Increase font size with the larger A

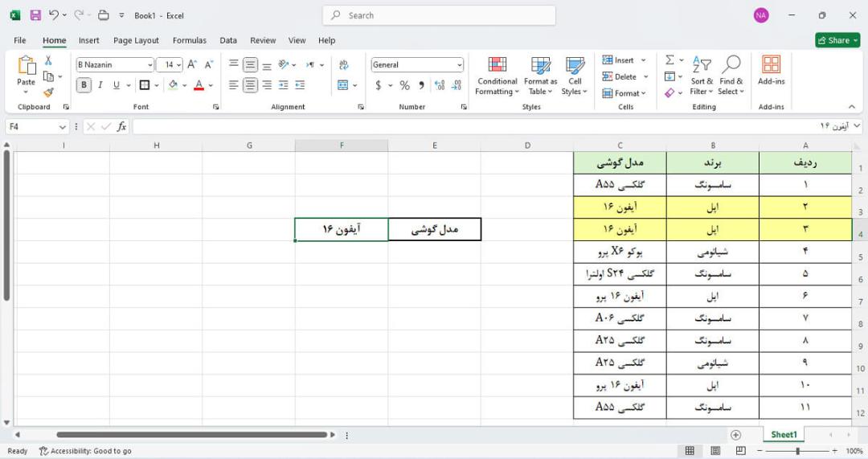192,65
